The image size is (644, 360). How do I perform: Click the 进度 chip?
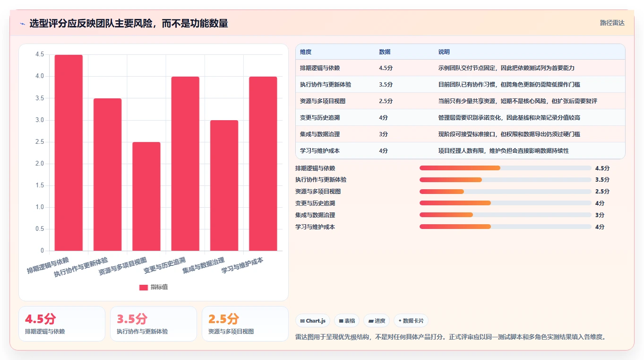pyautogui.click(x=377, y=321)
